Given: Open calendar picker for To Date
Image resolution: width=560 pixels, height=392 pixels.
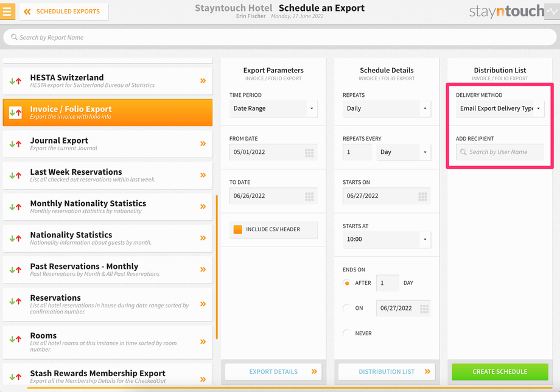Looking at the screenshot, I should (309, 197).
